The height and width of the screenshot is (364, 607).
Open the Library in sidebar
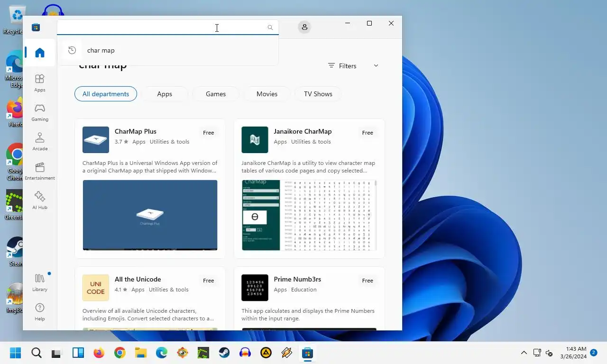pyautogui.click(x=40, y=282)
